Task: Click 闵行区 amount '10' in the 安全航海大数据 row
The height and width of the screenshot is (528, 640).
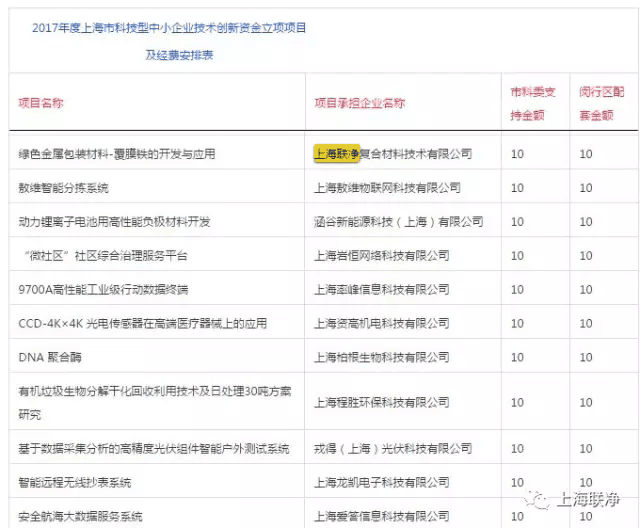Action: [586, 516]
